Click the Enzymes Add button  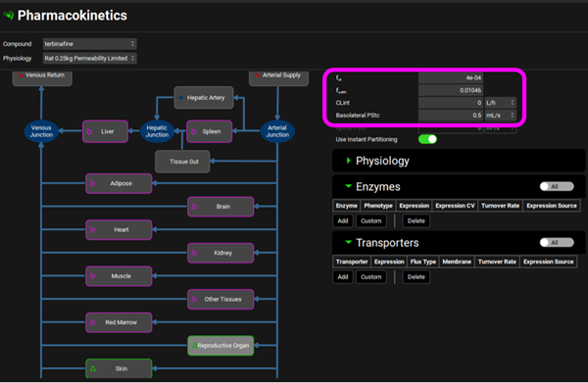[343, 220]
